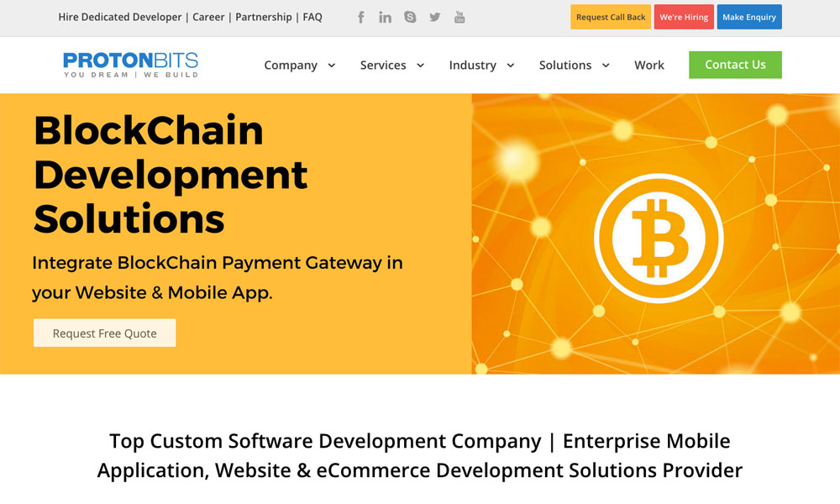Open the Industry dropdown menu
Viewport: 840px width, 504px height.
point(481,66)
